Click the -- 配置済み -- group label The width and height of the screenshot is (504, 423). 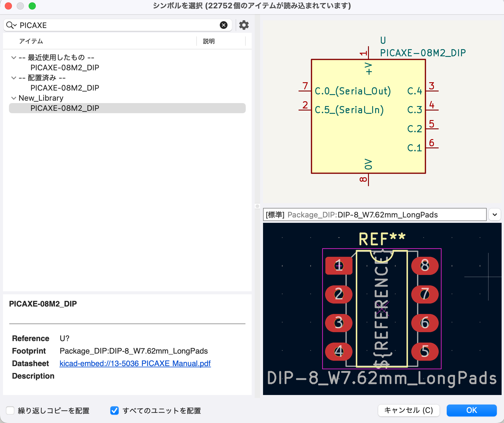(x=42, y=78)
